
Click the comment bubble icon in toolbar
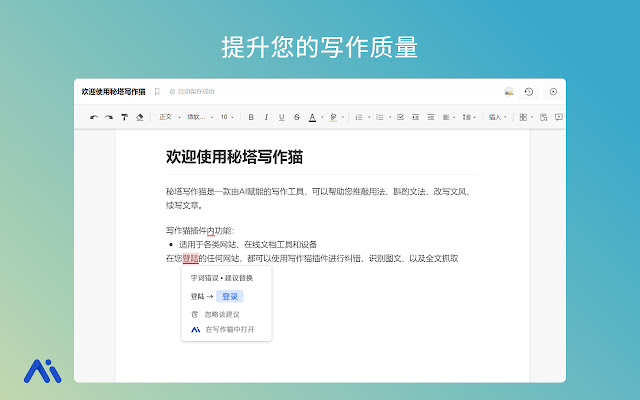[x=559, y=118]
